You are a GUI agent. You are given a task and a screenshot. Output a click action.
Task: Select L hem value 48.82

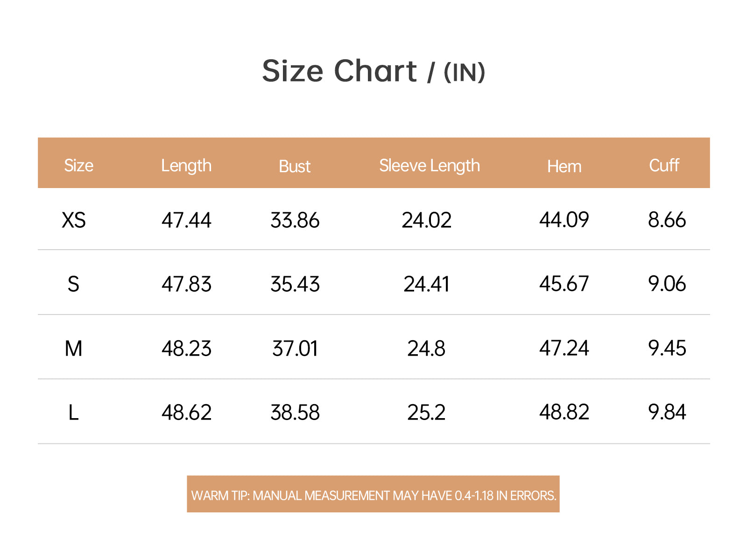point(564,412)
